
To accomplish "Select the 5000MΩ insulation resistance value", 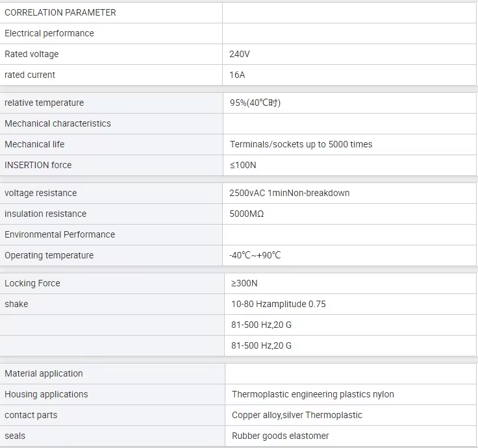I will pyautogui.click(x=247, y=214).
